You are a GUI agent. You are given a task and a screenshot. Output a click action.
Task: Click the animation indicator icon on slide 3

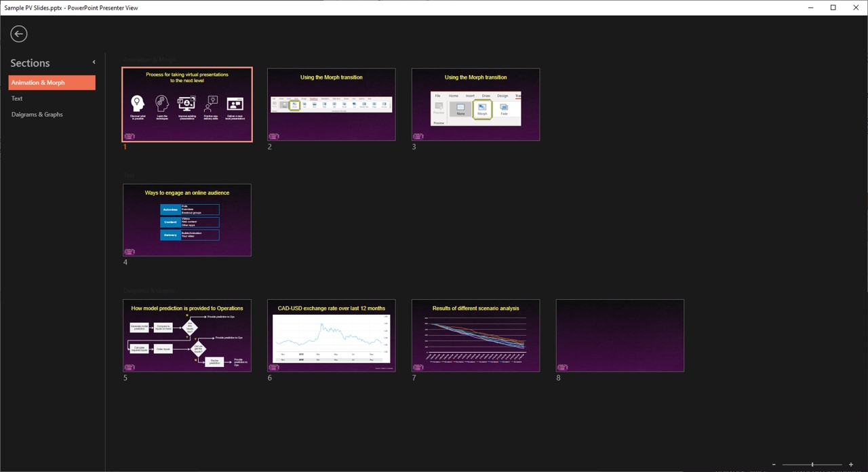pos(418,136)
